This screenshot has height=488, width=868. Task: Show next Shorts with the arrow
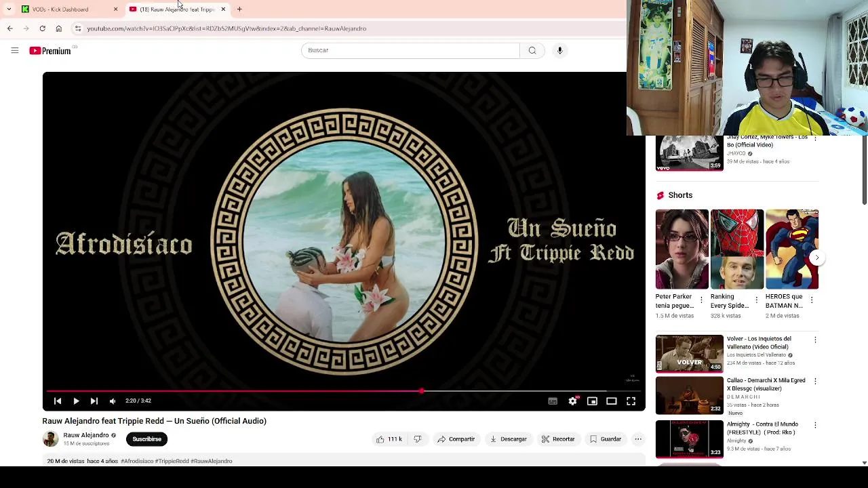817,258
